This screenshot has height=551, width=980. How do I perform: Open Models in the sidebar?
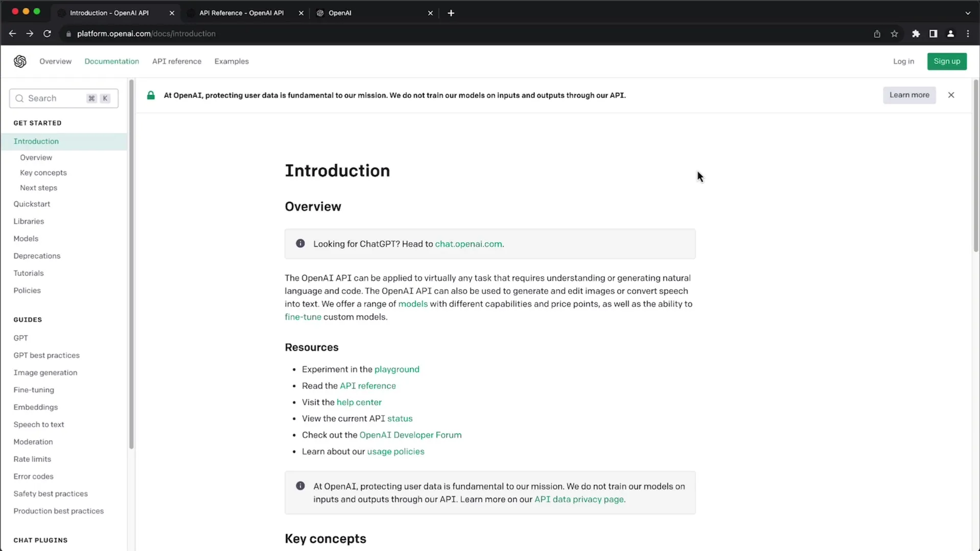[x=26, y=239]
